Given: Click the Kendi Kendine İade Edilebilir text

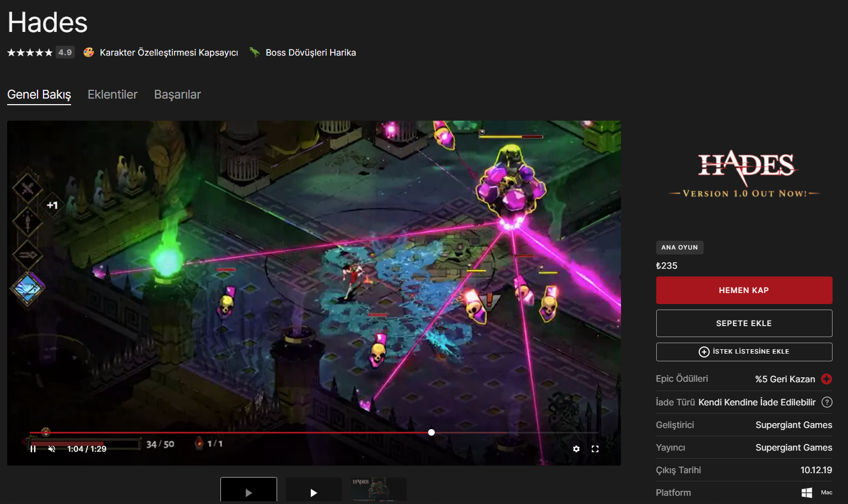Looking at the screenshot, I should [x=757, y=402].
